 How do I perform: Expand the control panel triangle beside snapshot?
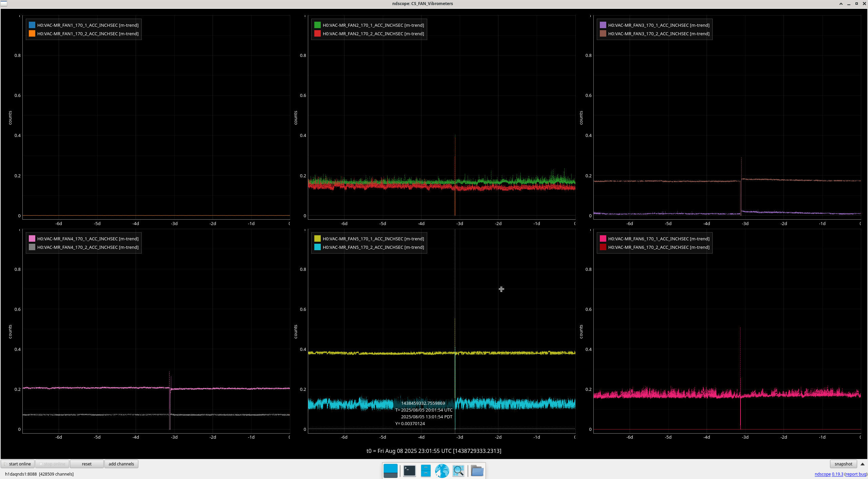[x=863, y=464]
